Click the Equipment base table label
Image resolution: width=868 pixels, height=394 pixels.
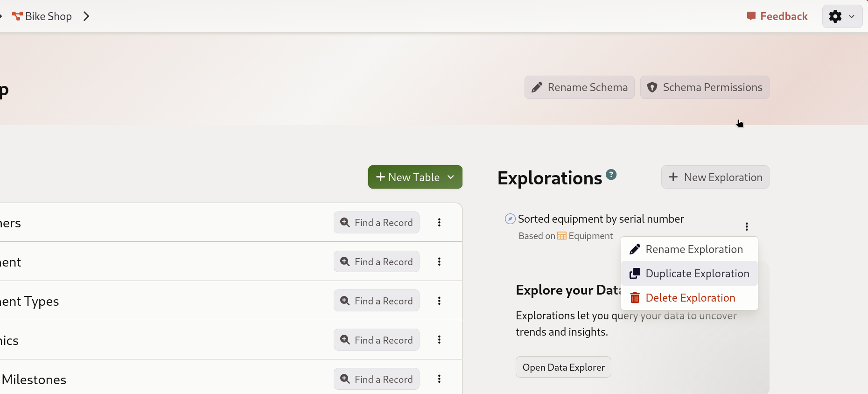pyautogui.click(x=585, y=236)
